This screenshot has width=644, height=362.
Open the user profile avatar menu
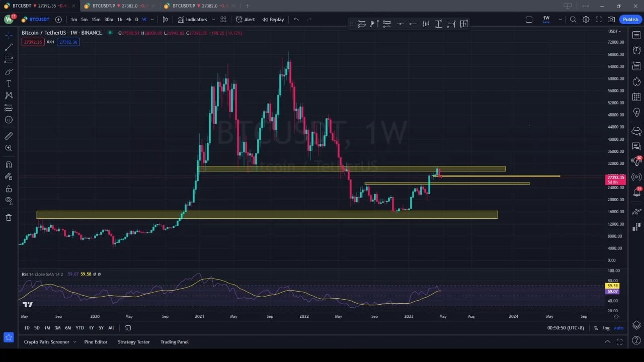[9, 20]
